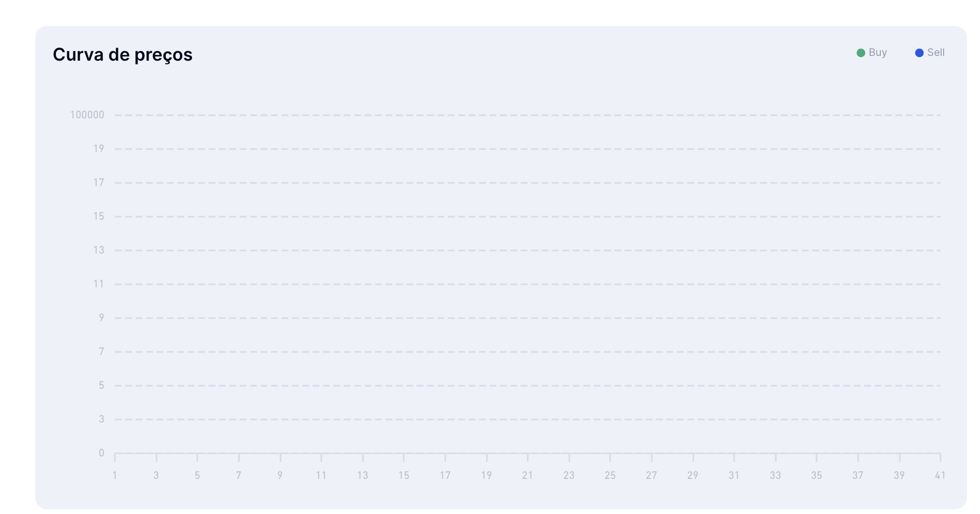Click the Buy legend label

tap(878, 52)
